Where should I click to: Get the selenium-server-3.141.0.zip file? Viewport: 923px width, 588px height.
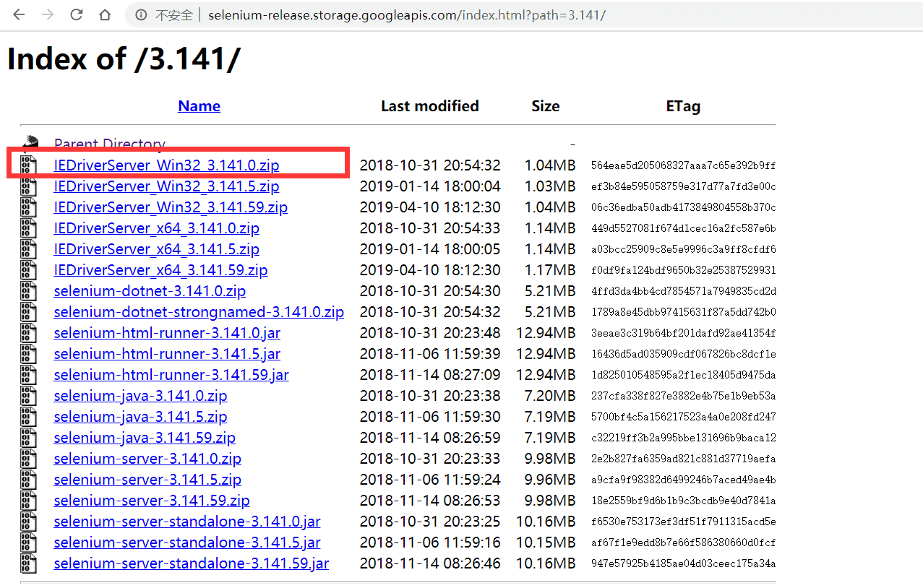click(x=147, y=459)
